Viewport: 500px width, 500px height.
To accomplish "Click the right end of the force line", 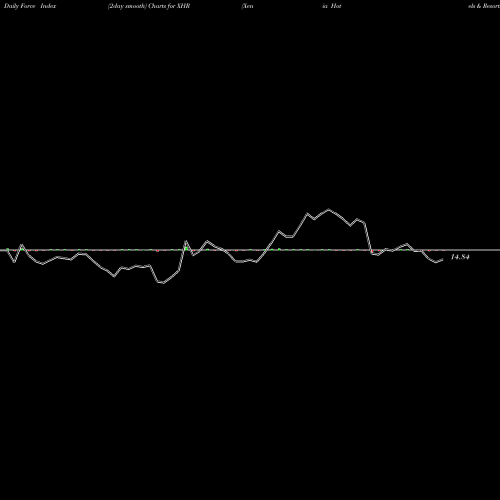I will pos(443,260).
